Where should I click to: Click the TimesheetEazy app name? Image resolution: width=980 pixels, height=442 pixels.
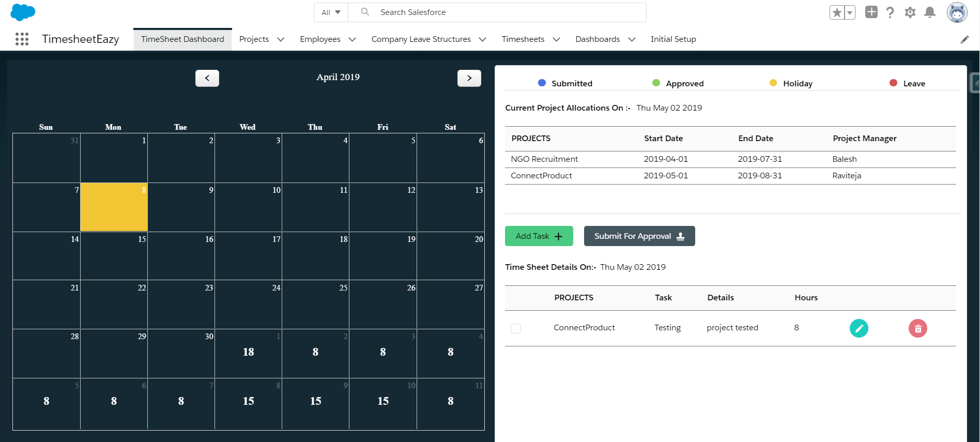pyautogui.click(x=81, y=39)
